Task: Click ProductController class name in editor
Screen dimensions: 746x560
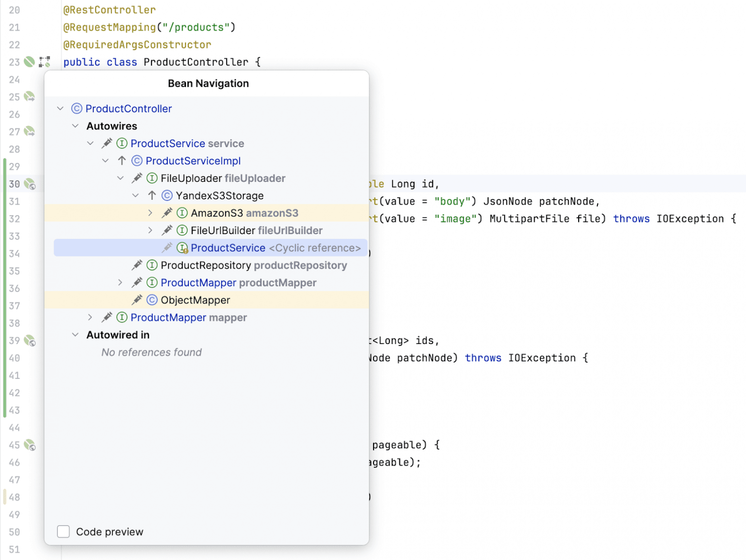Action: (x=196, y=62)
